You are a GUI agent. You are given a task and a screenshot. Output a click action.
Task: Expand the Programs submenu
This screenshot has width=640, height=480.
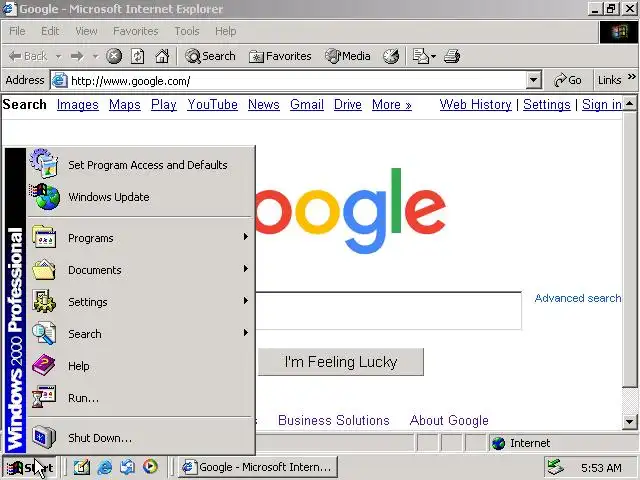coord(139,238)
